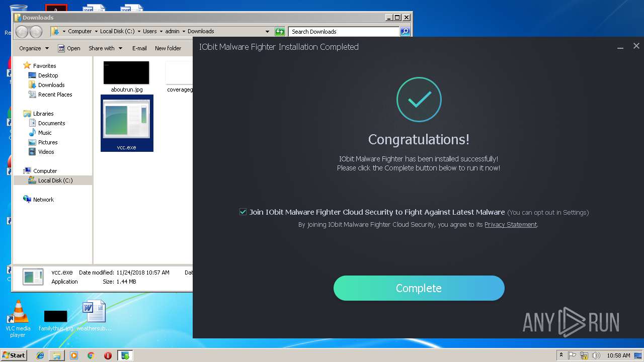Screen dimensions: 644x362
Task: Expand dropdown before Computer in address bar
Action: 64,31
